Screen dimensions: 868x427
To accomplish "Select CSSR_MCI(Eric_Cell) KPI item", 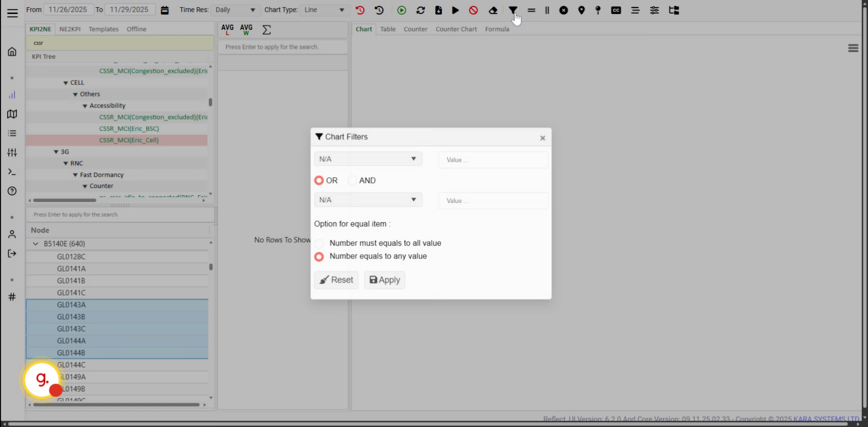I will click(x=129, y=140).
